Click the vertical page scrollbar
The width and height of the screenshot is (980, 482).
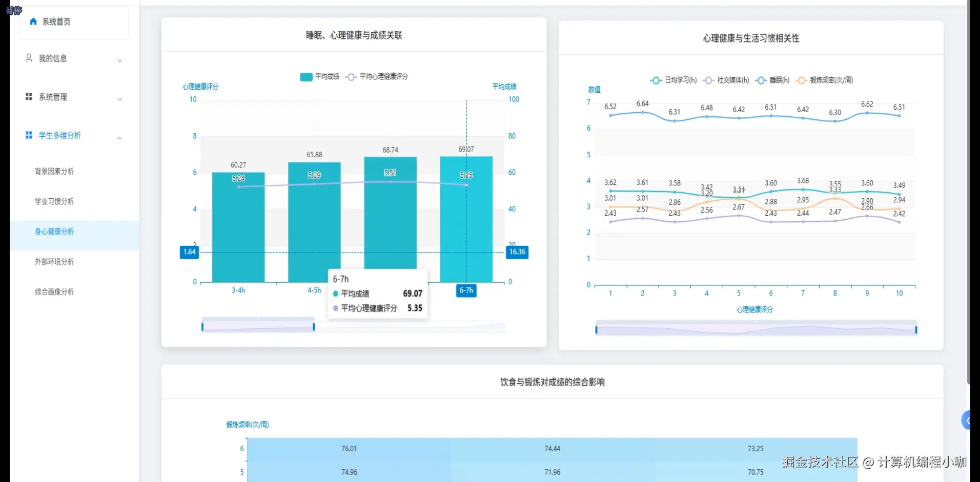coord(968,192)
